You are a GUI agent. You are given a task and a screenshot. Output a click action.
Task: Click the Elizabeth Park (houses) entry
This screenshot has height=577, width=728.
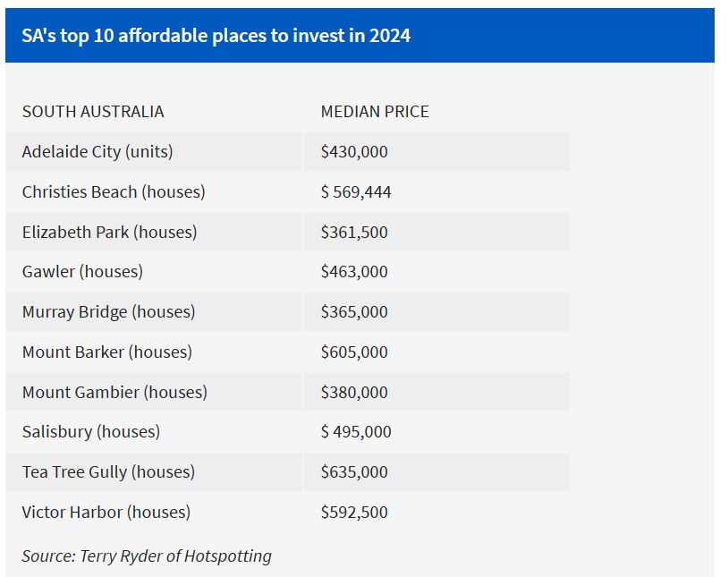click(109, 233)
